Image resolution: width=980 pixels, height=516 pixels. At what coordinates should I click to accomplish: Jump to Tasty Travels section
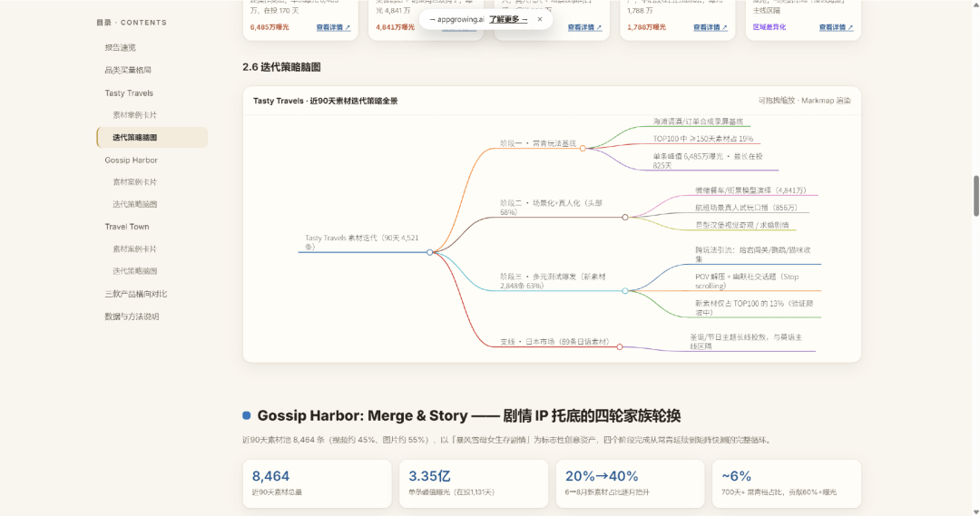pos(129,93)
